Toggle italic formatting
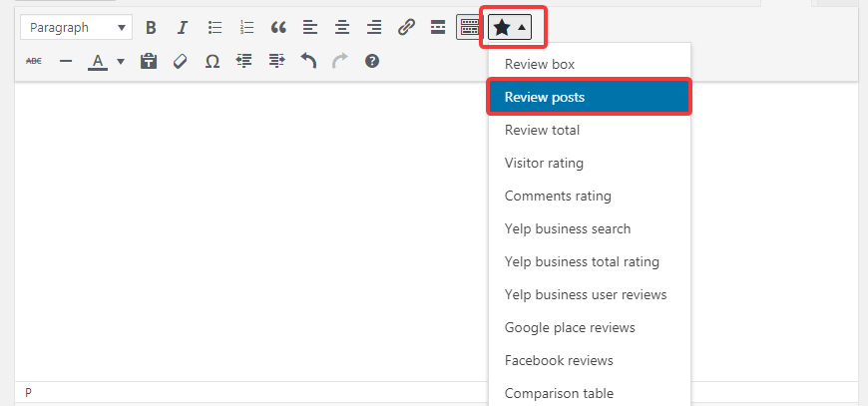This screenshot has width=868, height=406. (183, 28)
